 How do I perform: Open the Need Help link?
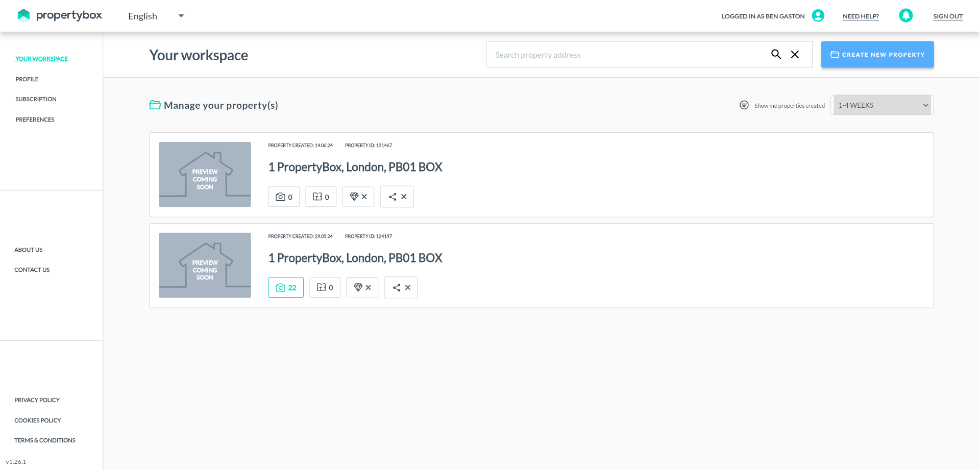pyautogui.click(x=861, y=16)
